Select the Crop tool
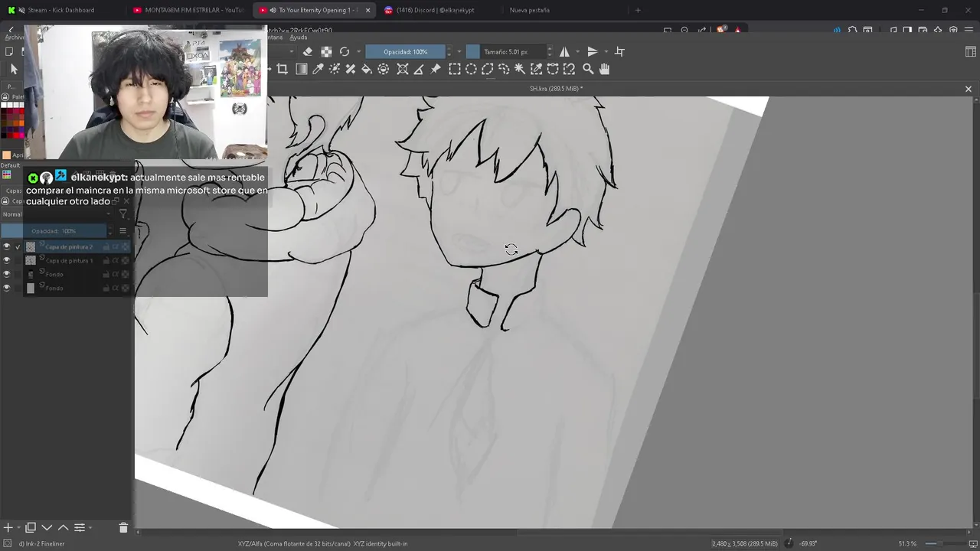 pyautogui.click(x=282, y=69)
